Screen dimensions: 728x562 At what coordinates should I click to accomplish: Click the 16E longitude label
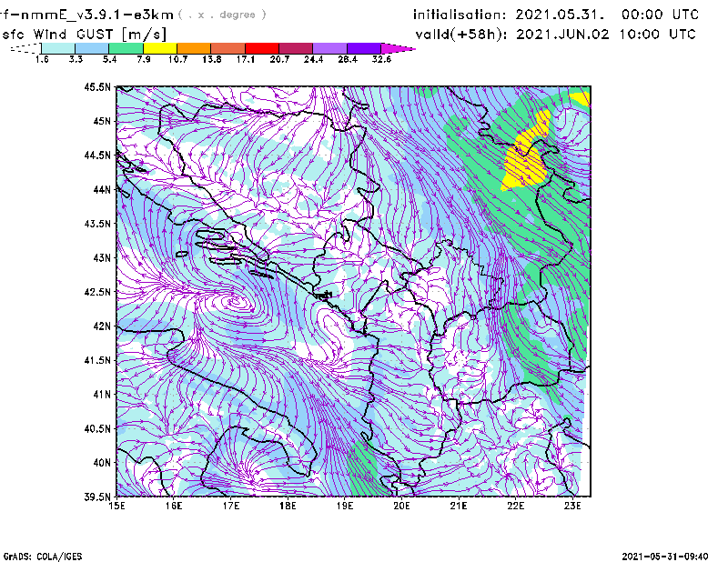pos(174,506)
